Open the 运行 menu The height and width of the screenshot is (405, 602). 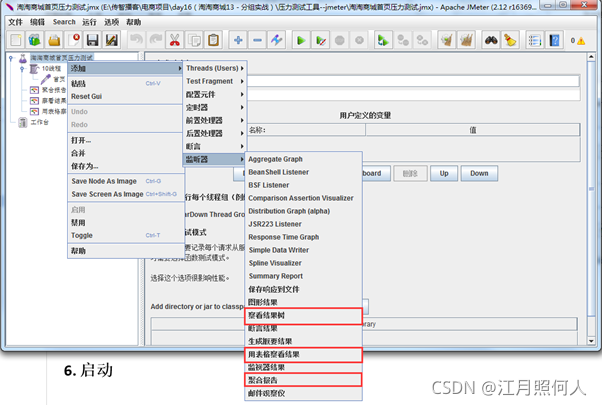(x=89, y=22)
